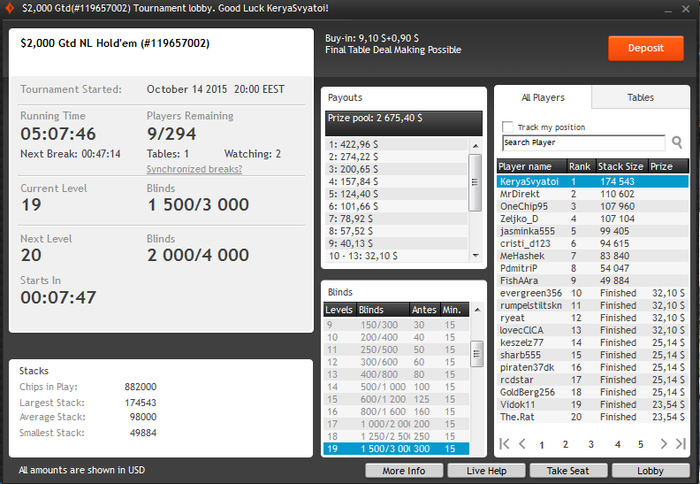Go to next page of players list
The image size is (700, 484).
(x=663, y=444)
